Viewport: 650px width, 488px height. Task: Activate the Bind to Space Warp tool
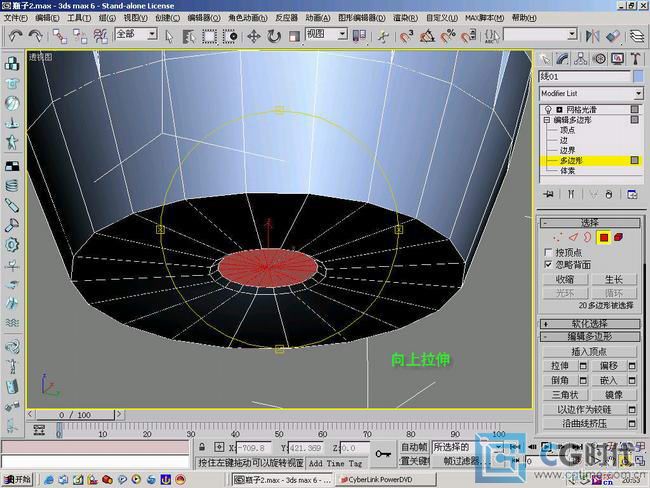(x=100, y=36)
